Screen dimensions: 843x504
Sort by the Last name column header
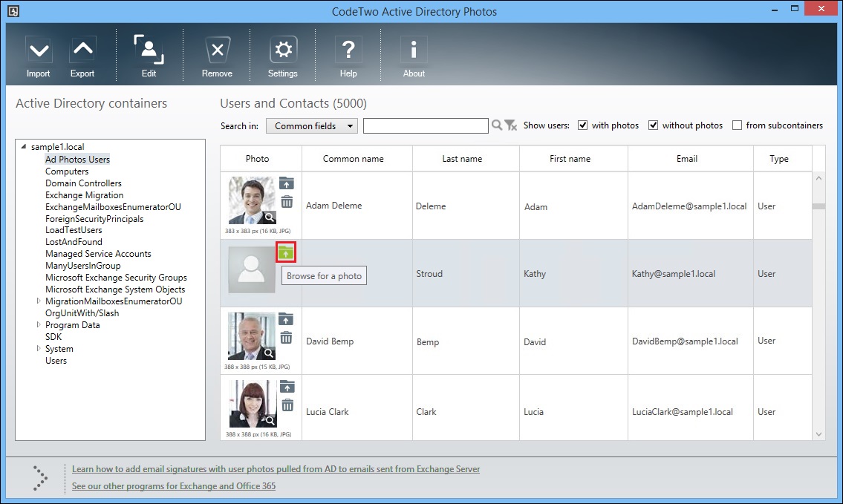point(466,159)
